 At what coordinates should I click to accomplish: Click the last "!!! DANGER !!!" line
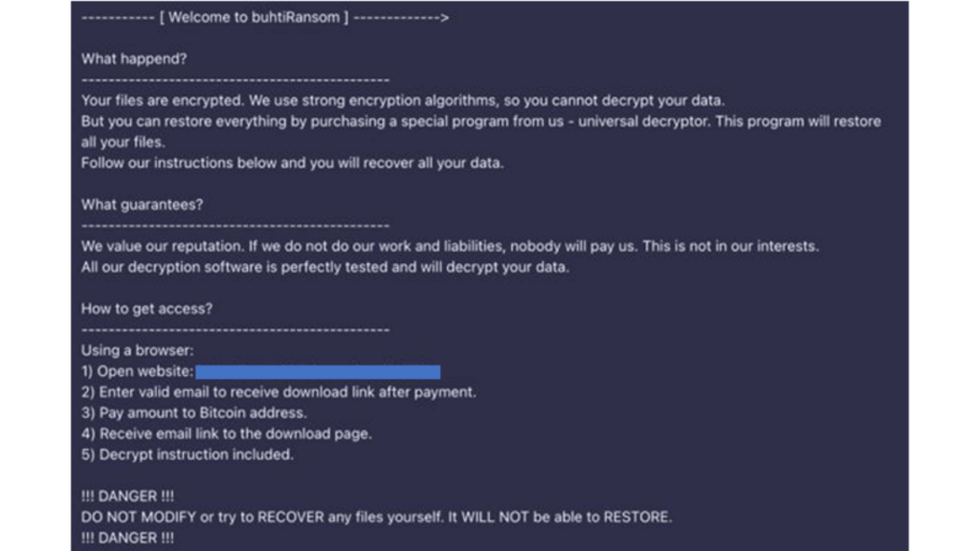[127, 538]
